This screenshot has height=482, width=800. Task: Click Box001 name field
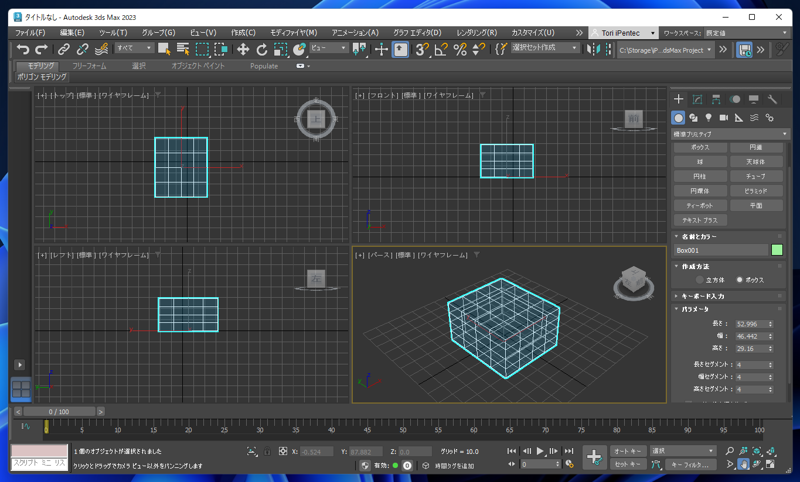tap(721, 250)
